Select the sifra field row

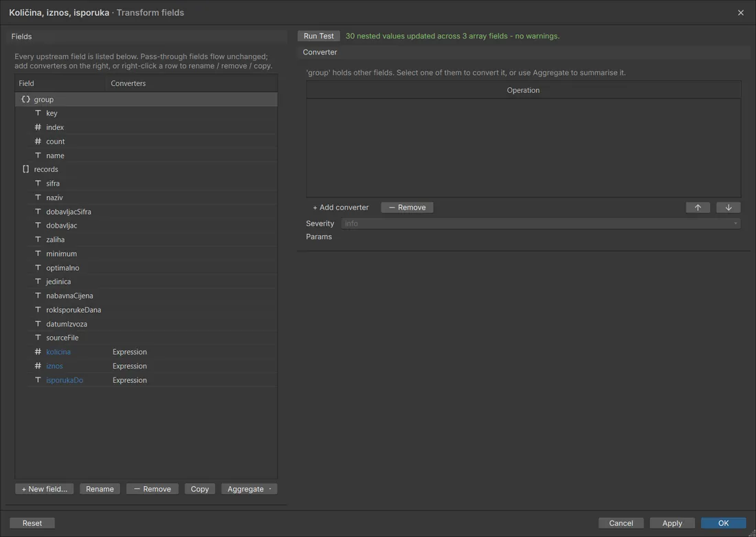pos(146,184)
